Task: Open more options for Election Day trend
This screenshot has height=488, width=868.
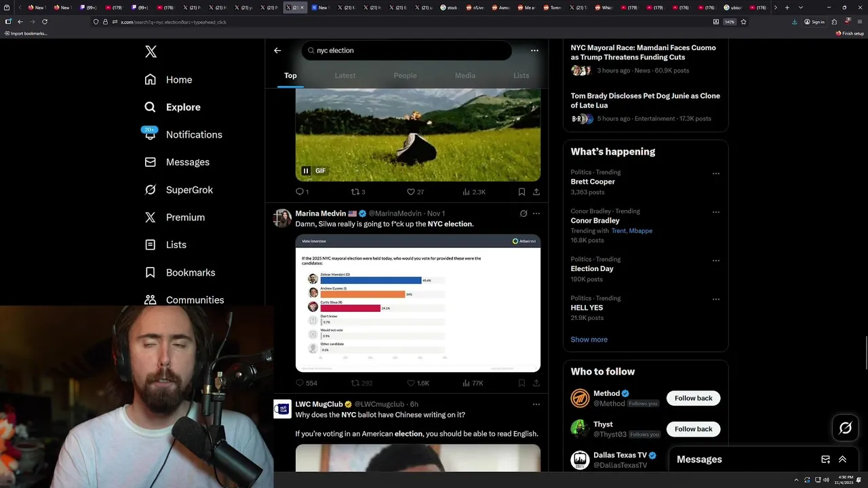Action: pos(715,260)
